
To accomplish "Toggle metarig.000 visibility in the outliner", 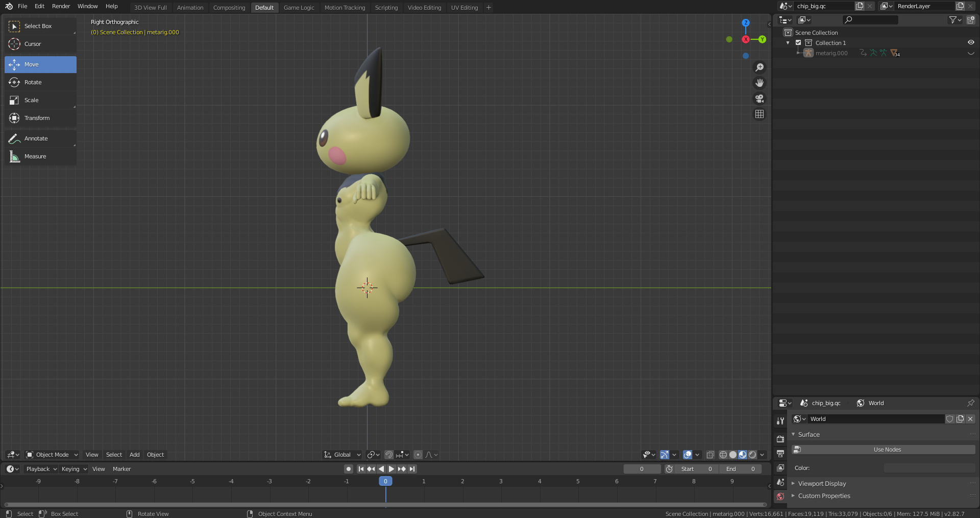I will (x=970, y=53).
